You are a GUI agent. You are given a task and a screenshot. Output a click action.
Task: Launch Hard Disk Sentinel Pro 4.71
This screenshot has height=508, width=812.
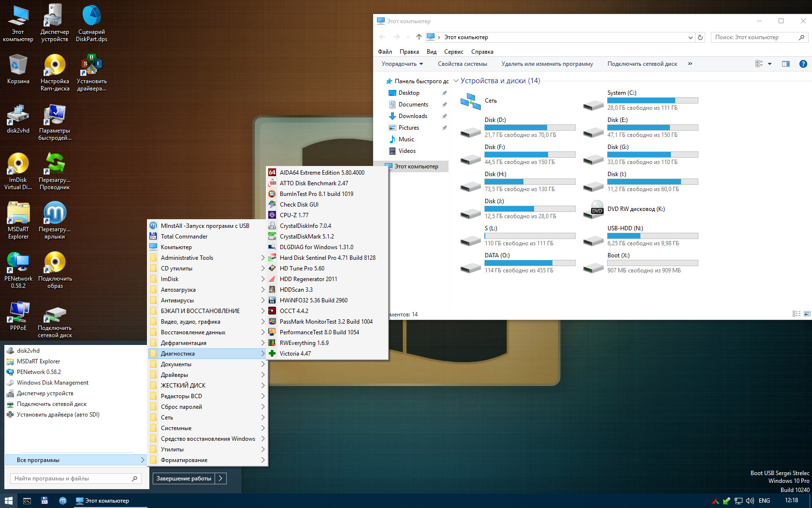(327, 258)
